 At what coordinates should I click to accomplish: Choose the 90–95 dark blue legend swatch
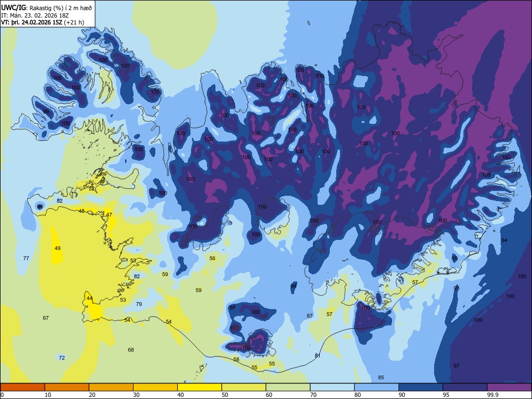421,387
